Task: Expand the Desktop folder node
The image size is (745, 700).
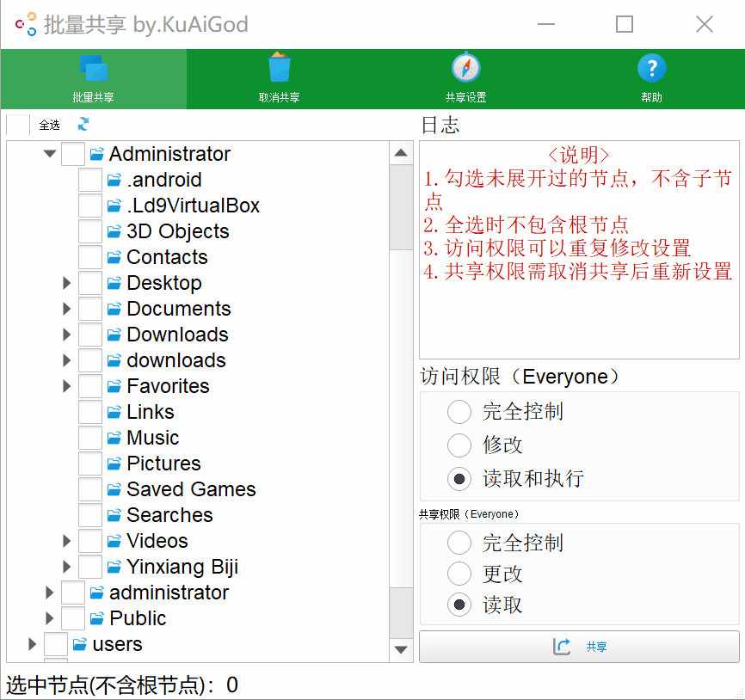Action: [67, 282]
